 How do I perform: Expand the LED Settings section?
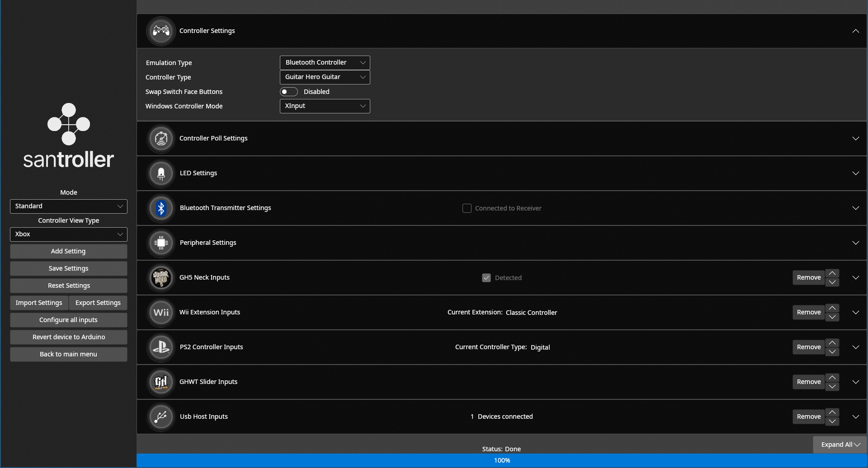(x=855, y=173)
